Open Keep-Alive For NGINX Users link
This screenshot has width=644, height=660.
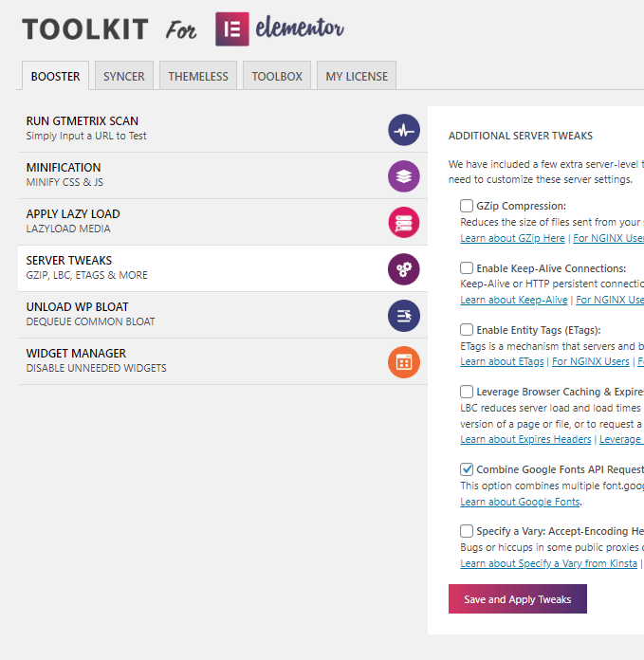[x=610, y=300]
